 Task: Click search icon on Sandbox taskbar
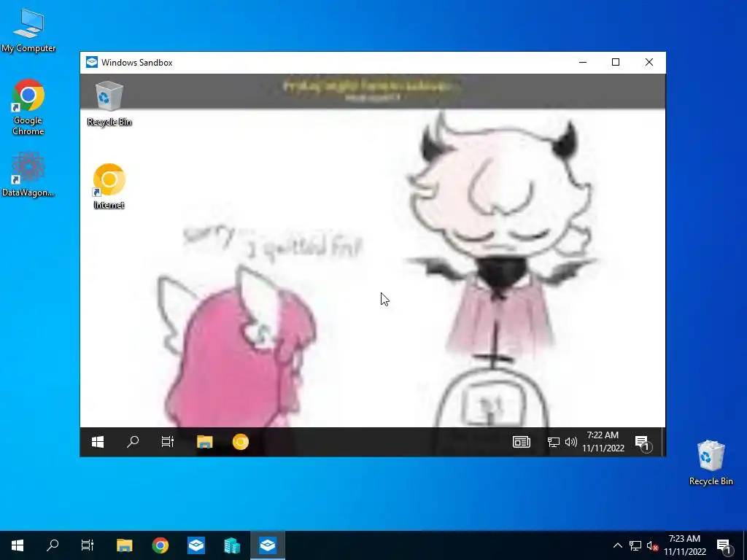(133, 442)
